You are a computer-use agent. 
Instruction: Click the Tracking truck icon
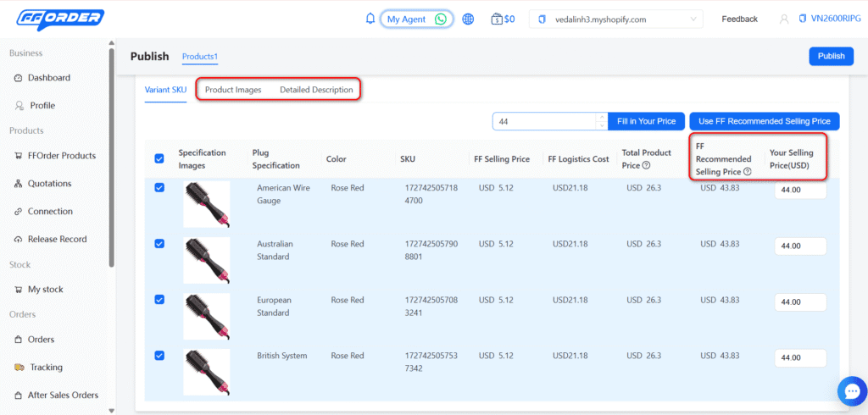(19, 368)
